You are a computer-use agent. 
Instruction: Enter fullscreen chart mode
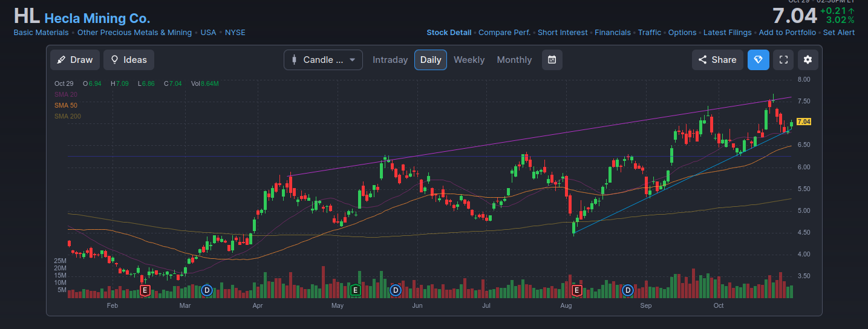click(783, 60)
